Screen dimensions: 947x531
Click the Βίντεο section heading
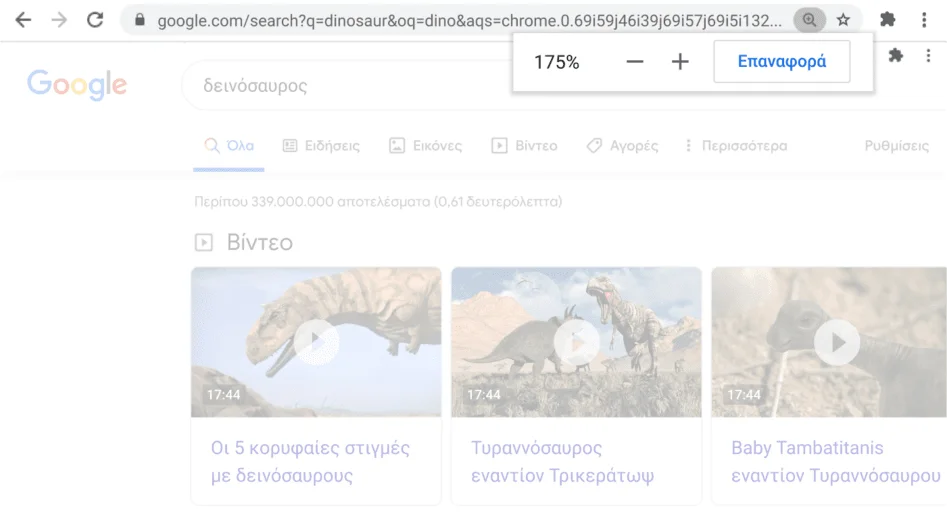(260, 243)
